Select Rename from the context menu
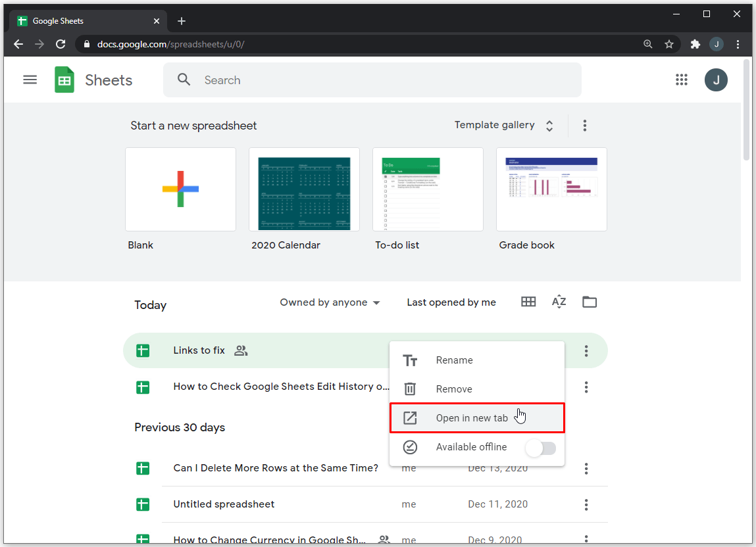The image size is (756, 547). click(454, 360)
